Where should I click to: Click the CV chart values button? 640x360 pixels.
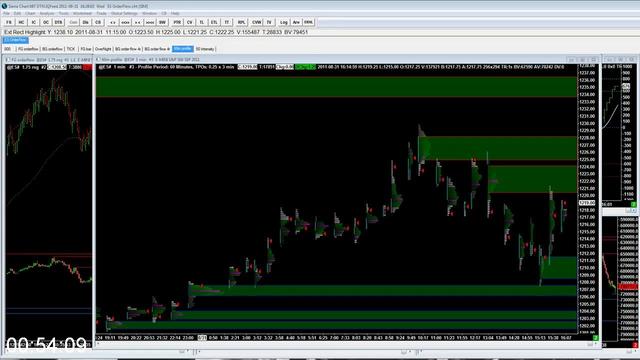click(189, 22)
